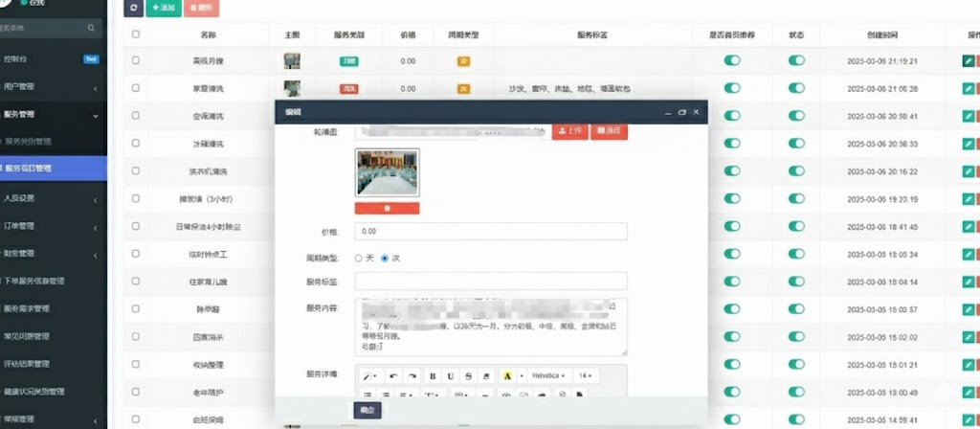Open the font size 14 dropdown
This screenshot has width=980, height=429.
pyautogui.click(x=586, y=375)
